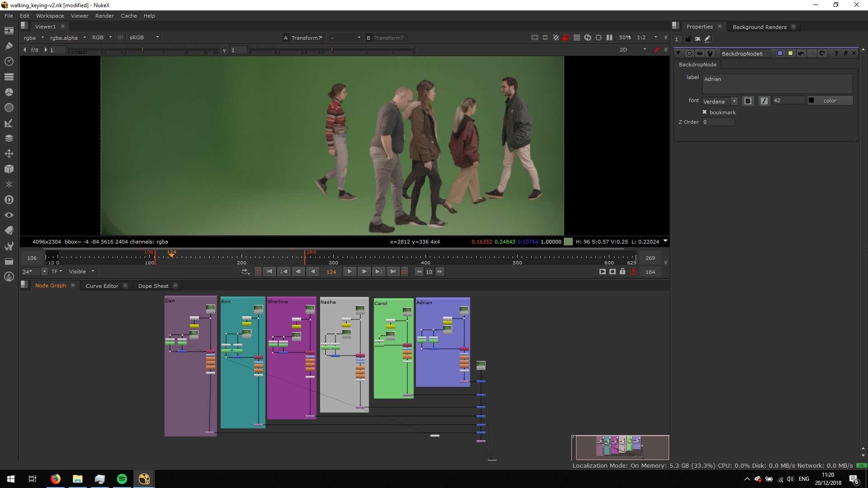Click the Z Order input field
This screenshot has height=488, width=868.
click(x=718, y=122)
